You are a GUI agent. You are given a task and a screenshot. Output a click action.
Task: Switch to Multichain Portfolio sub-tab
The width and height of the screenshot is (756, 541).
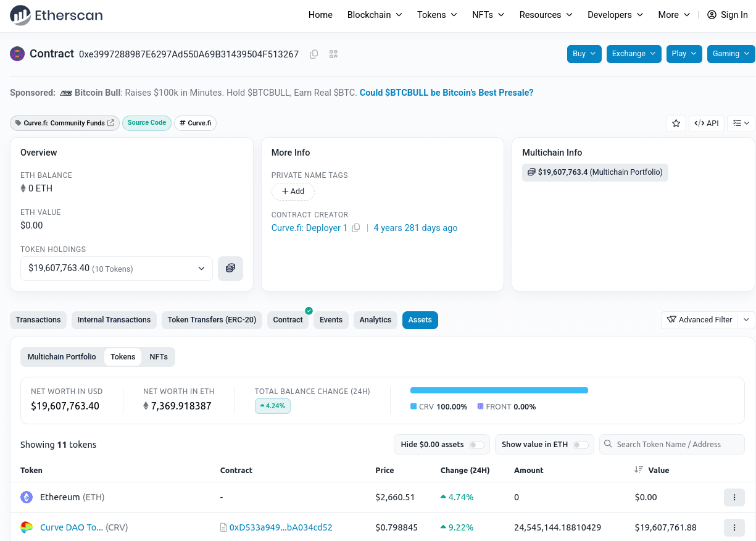[x=62, y=357]
